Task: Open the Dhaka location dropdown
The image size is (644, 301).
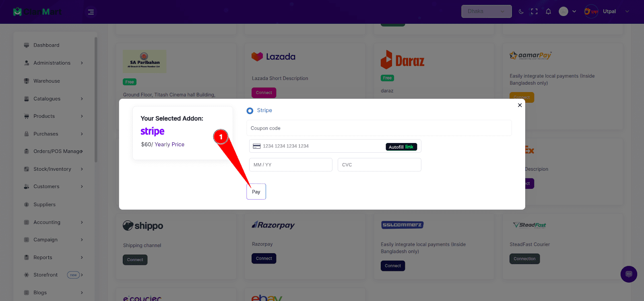Action: tap(487, 11)
